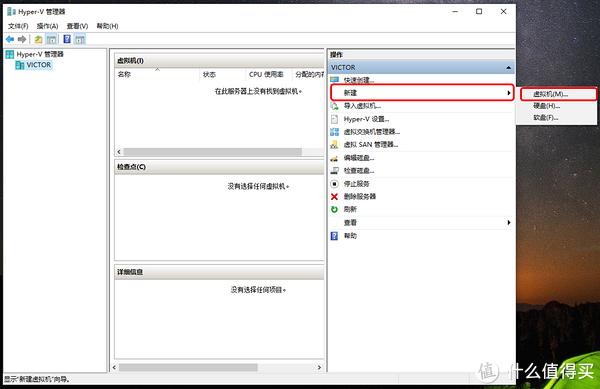Open the 查看(V) menu
Image resolution: width=600 pixels, height=389 pixels.
(x=77, y=26)
